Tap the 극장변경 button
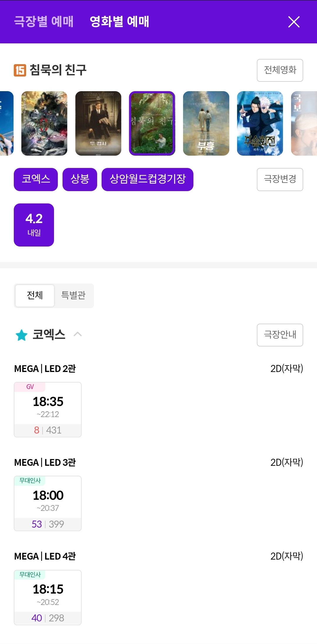Viewport: 317px width, 644px height. [x=280, y=179]
